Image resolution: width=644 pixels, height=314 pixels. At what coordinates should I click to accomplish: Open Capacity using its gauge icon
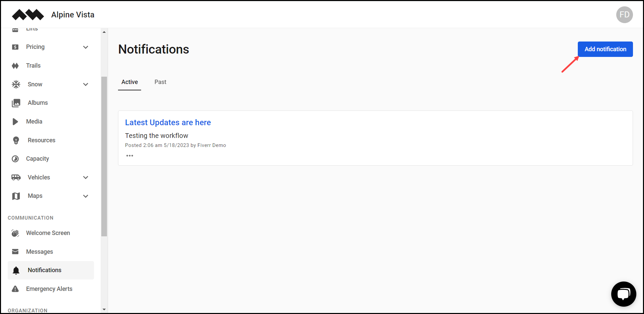(16, 159)
